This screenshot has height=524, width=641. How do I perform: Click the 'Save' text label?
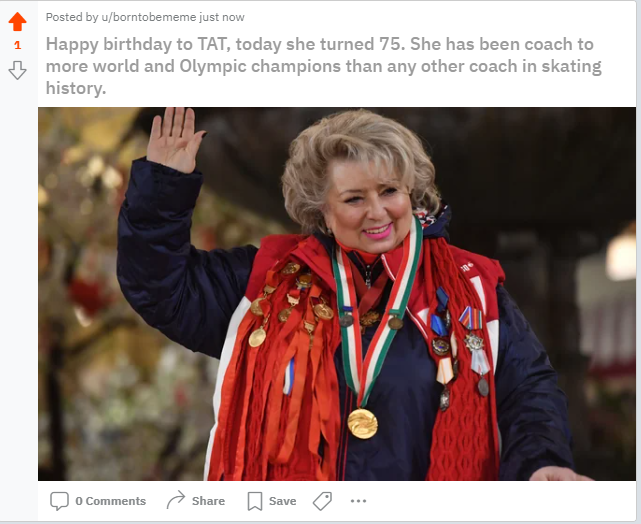click(x=282, y=501)
